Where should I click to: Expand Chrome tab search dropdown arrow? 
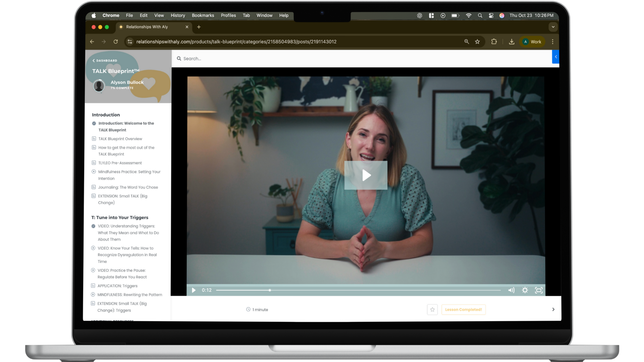click(553, 27)
